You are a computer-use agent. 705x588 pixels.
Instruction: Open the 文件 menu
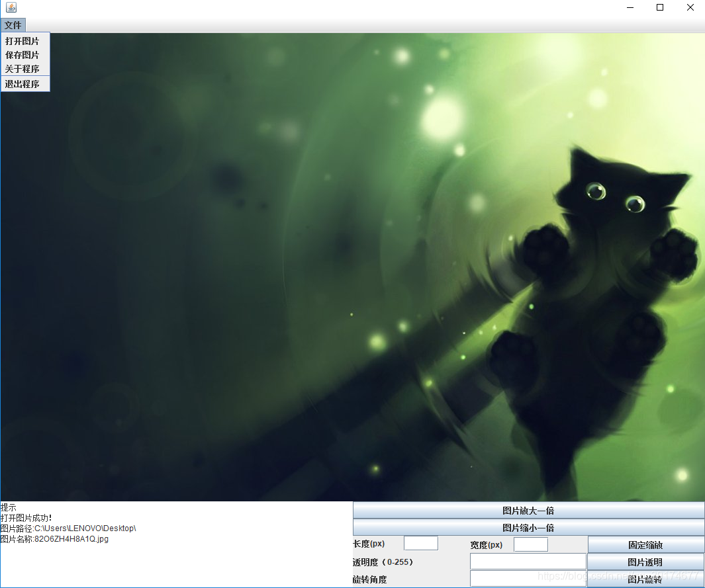(13, 25)
